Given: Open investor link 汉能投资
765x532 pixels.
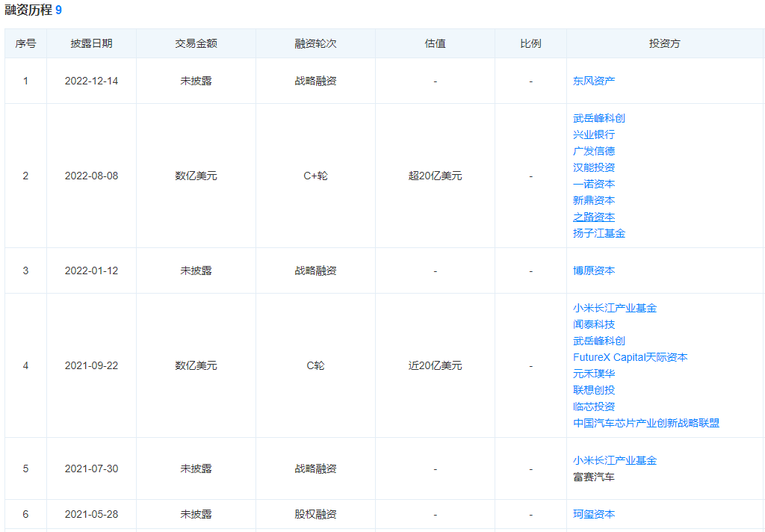Looking at the screenshot, I should pyautogui.click(x=594, y=167).
